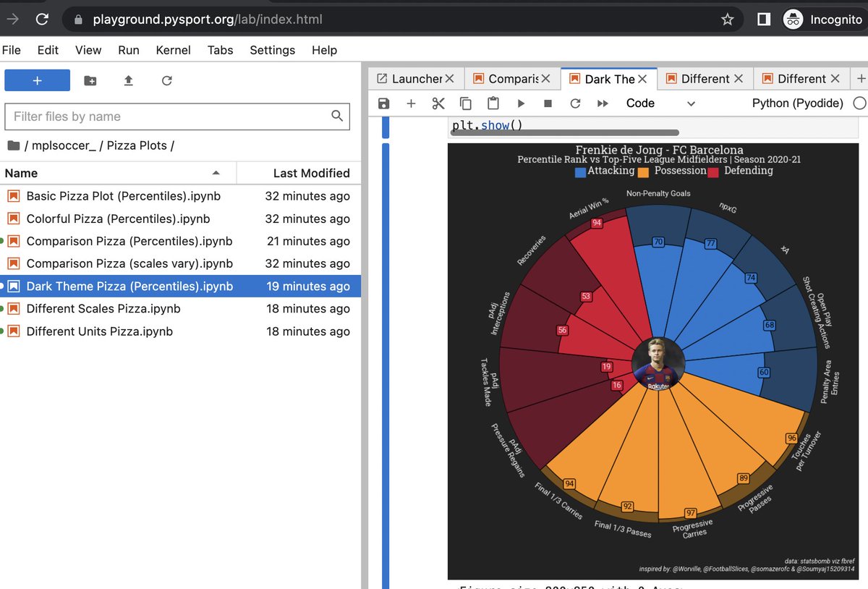Open Different Scales Pizza.ipynb
868x589 pixels.
click(x=180, y=308)
